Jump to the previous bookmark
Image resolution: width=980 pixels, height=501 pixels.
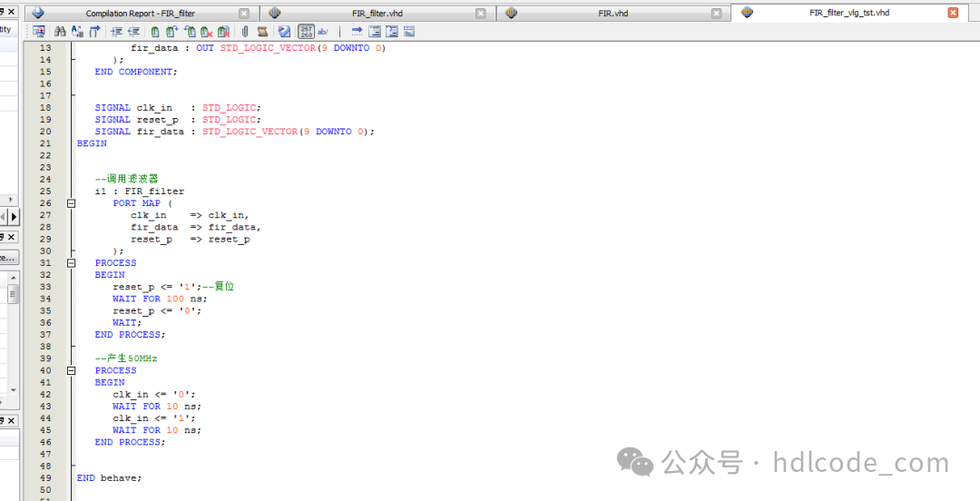(190, 31)
